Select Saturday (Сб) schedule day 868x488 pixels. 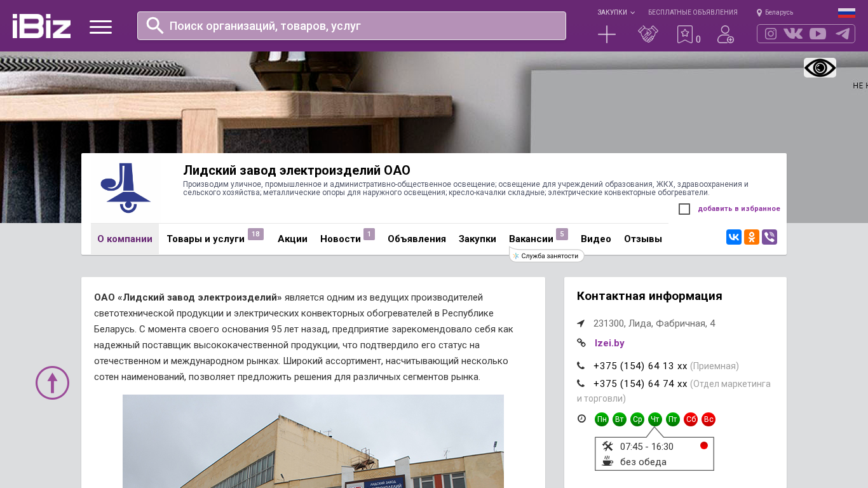(691, 419)
